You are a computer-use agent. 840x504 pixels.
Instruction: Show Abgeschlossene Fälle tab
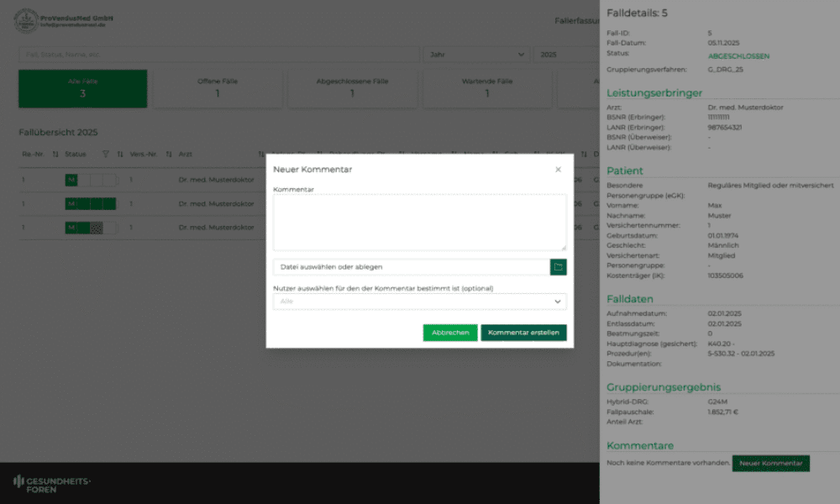click(x=352, y=88)
